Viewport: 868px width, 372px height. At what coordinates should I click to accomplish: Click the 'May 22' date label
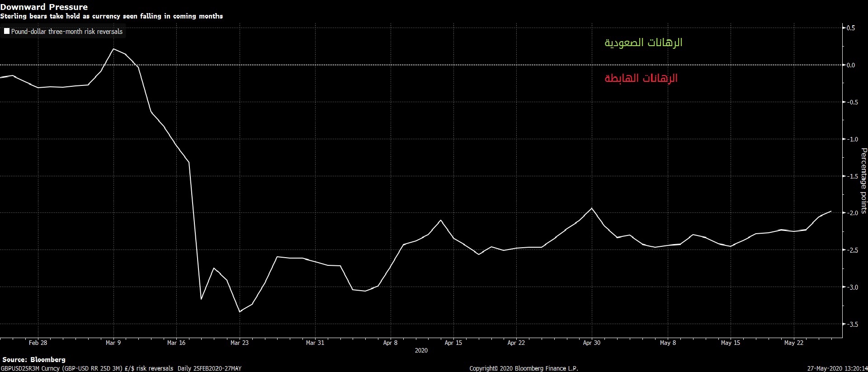coord(794,343)
